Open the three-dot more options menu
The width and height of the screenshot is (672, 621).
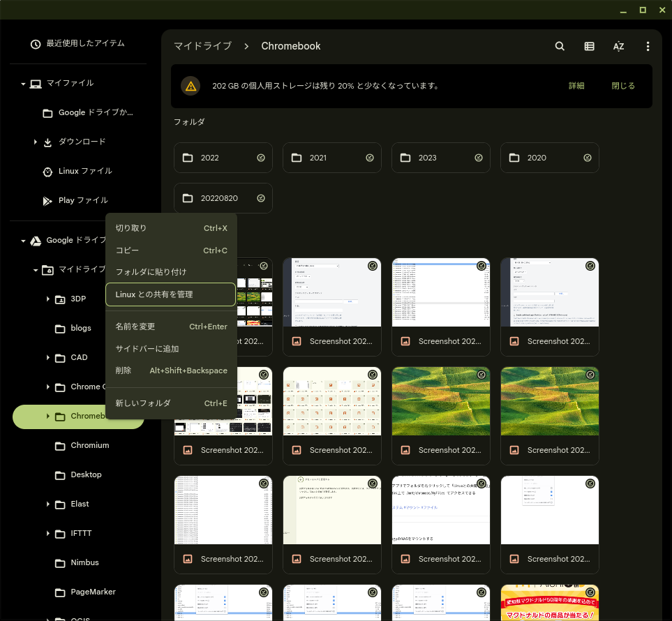pyautogui.click(x=648, y=46)
